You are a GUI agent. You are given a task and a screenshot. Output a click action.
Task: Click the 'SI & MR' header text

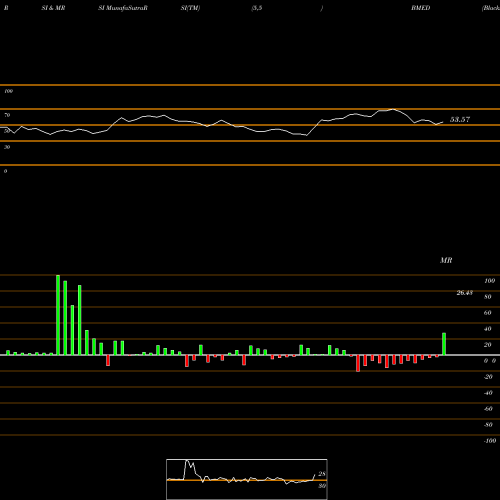(x=53, y=8)
